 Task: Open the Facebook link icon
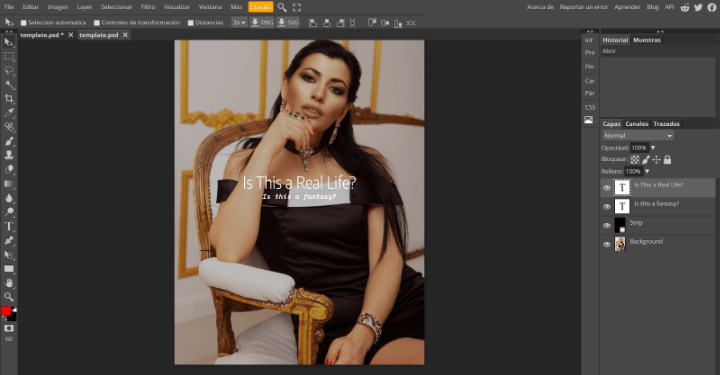pyautogui.click(x=712, y=7)
